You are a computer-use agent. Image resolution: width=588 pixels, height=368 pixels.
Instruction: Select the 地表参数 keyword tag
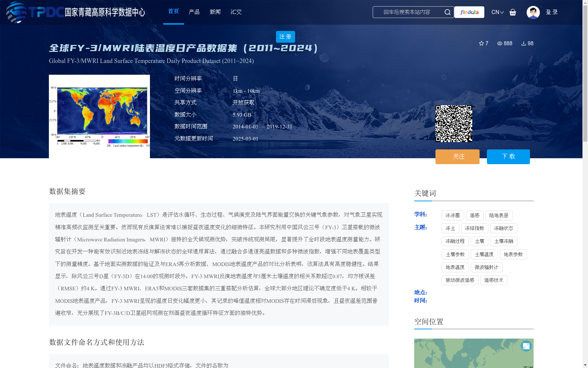tap(513, 254)
